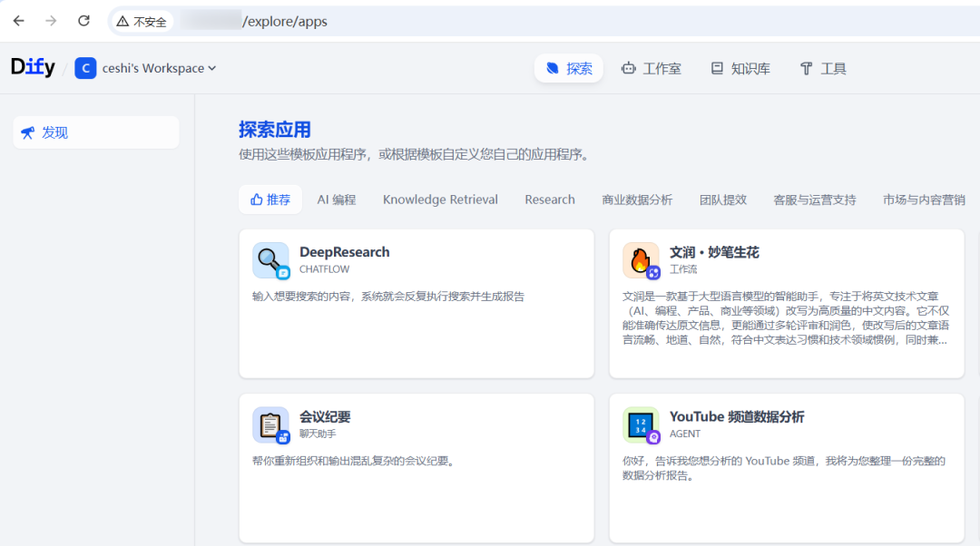Click the blue C workspace avatar

tap(85, 68)
